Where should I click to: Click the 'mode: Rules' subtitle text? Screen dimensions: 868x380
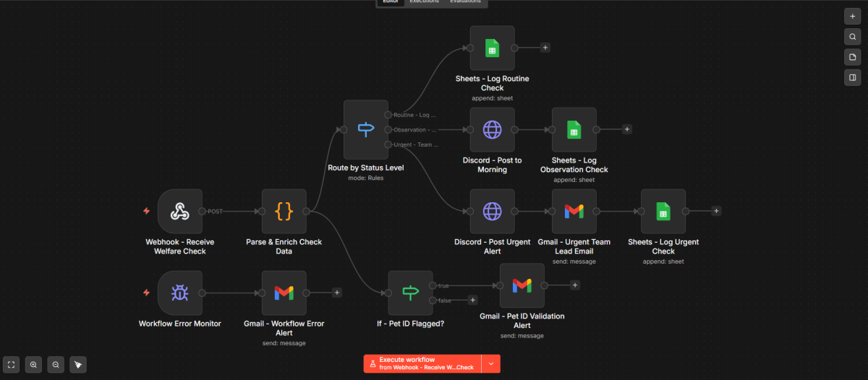[365, 178]
